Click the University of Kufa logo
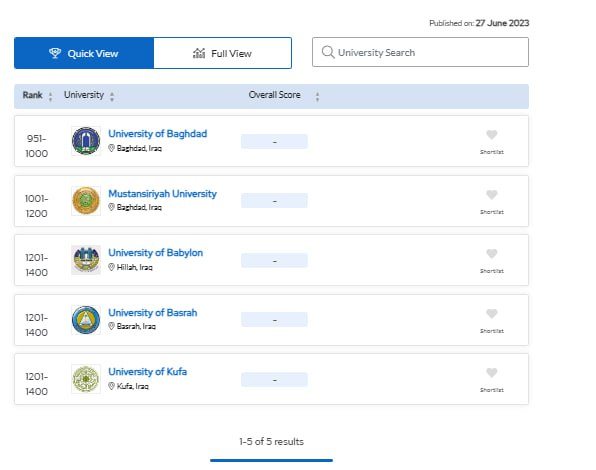 coord(86,379)
